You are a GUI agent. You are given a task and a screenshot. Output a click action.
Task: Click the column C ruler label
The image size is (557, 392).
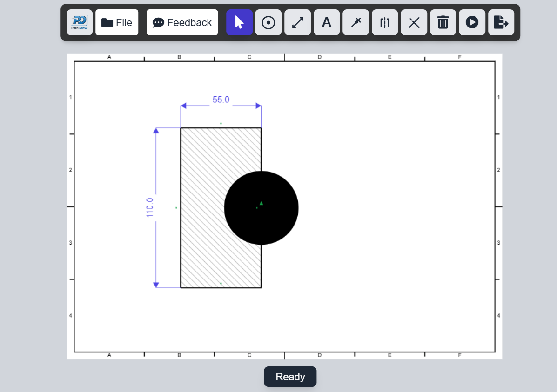point(249,57)
